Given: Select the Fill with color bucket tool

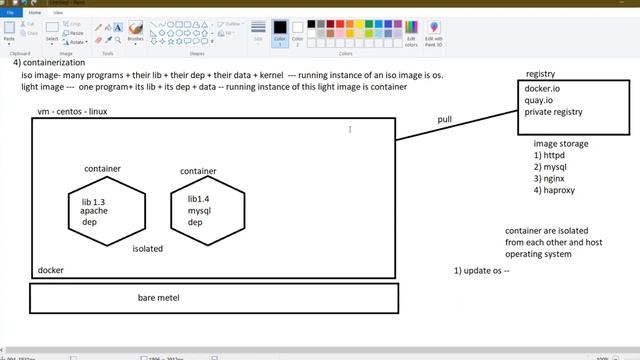Looking at the screenshot, I should [108, 28].
